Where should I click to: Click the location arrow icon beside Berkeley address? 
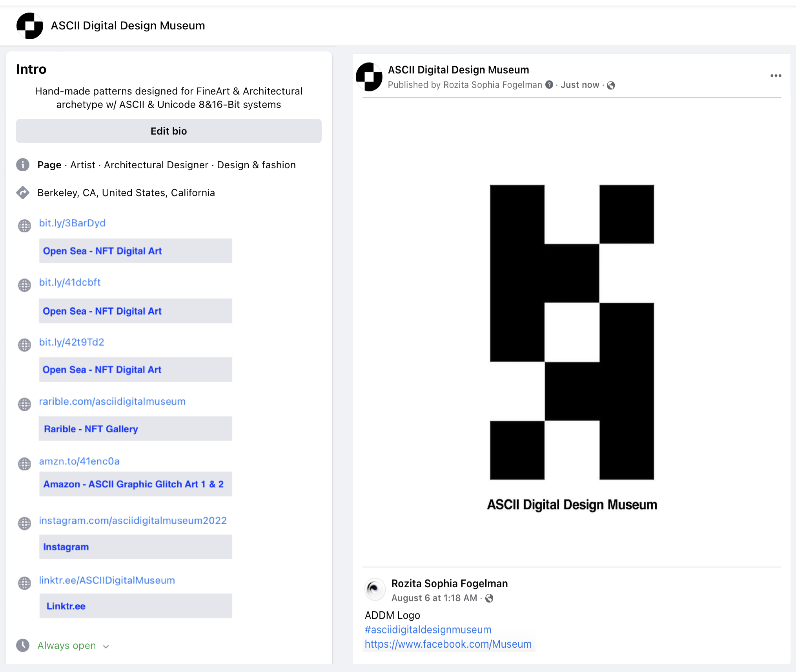(23, 193)
